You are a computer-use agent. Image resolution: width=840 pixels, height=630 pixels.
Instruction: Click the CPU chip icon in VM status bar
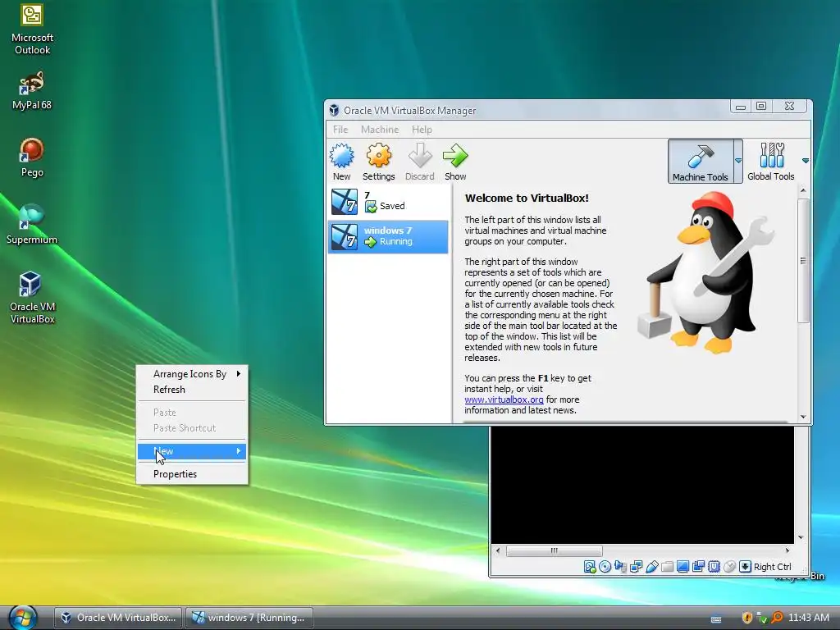pos(714,567)
